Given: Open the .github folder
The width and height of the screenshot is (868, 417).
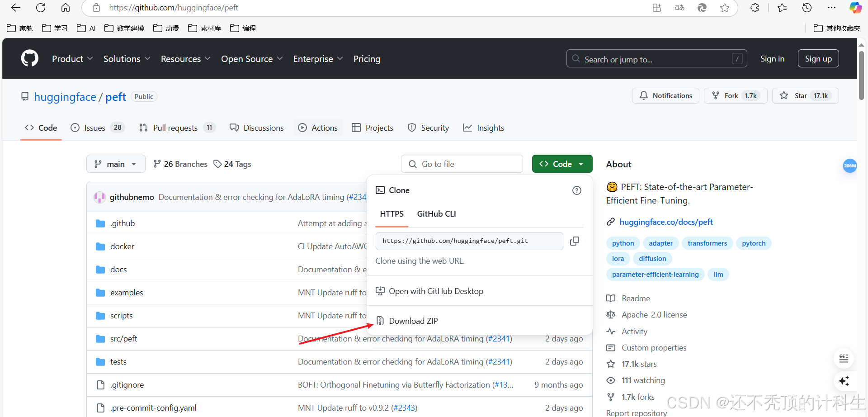Looking at the screenshot, I should click(x=123, y=223).
